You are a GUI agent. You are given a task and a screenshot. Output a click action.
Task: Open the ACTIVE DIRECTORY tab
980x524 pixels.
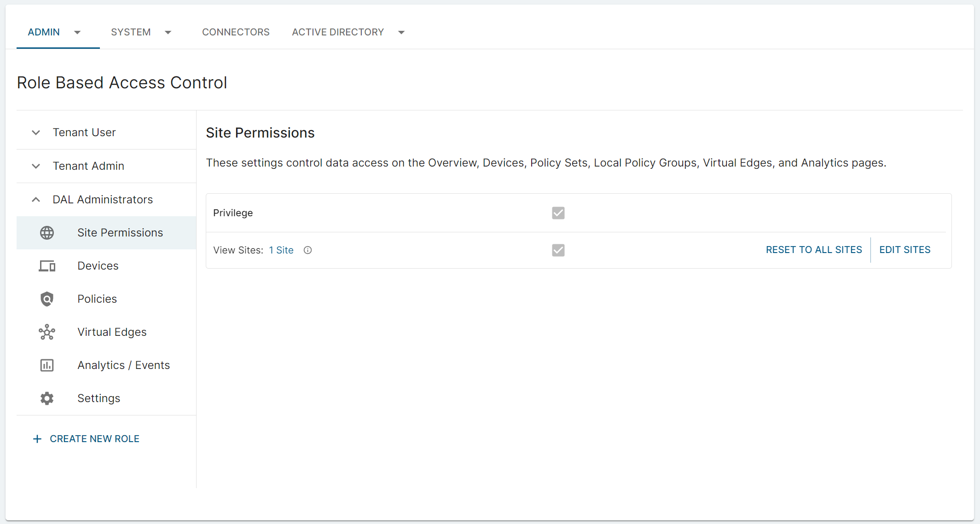click(338, 32)
